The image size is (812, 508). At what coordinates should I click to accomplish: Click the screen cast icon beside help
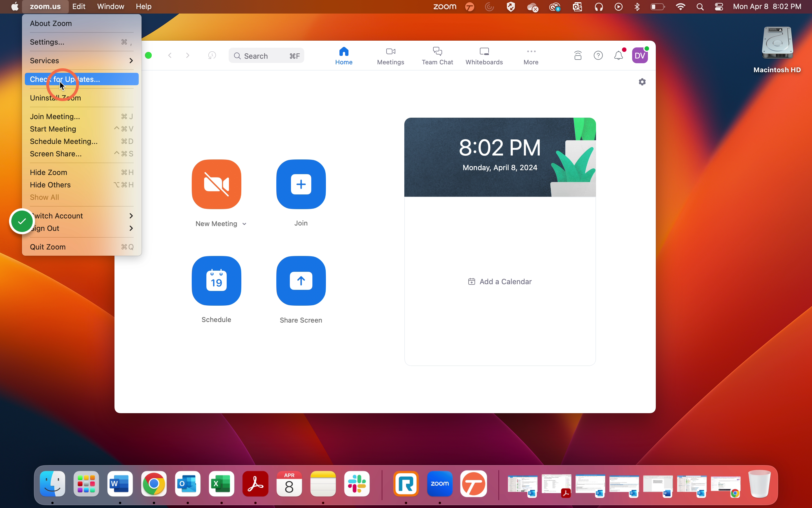pos(578,55)
